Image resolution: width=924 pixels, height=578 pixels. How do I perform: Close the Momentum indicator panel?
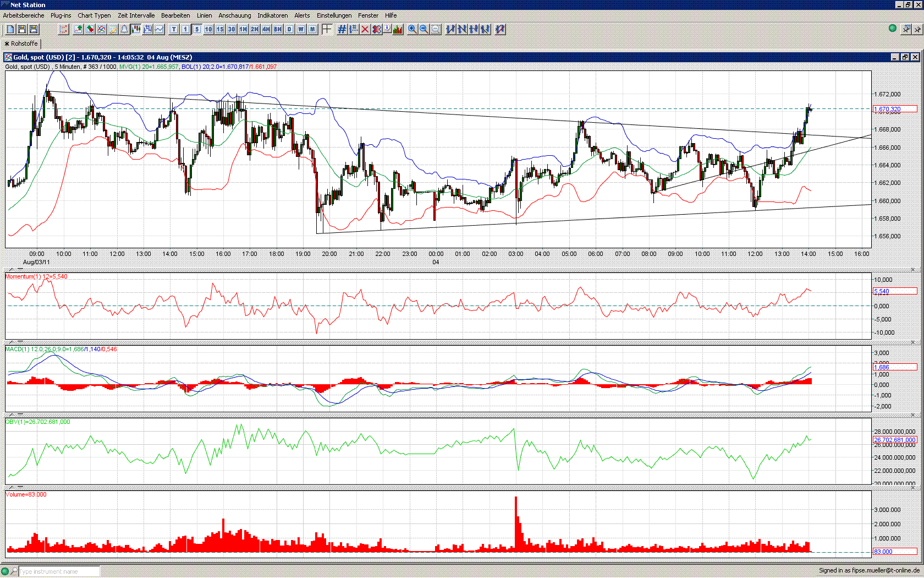913,270
